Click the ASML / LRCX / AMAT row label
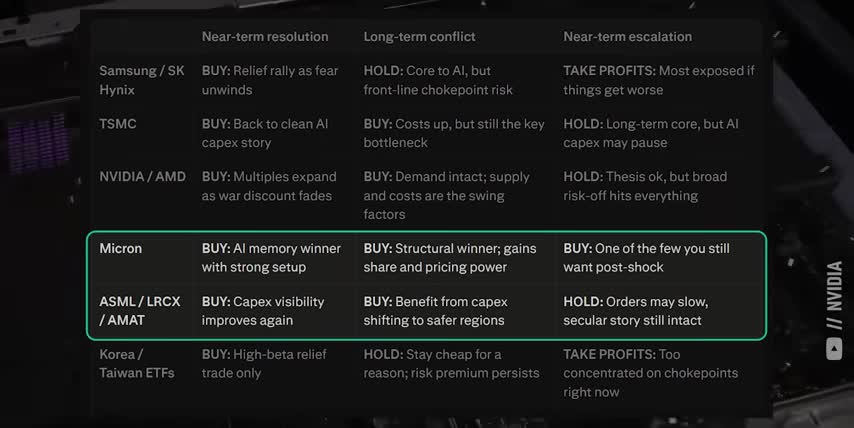 [x=140, y=311]
